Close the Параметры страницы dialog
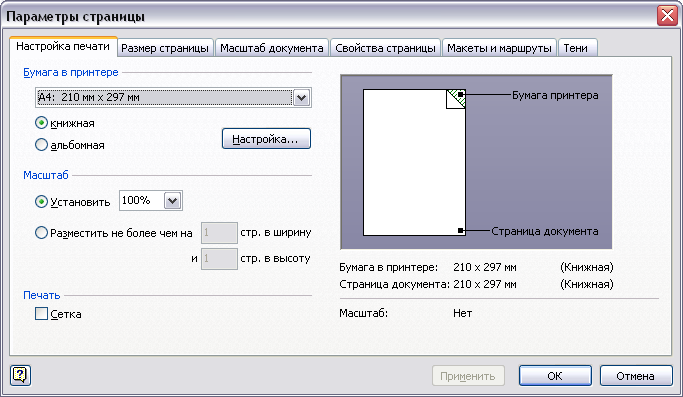683x397 pixels. click(x=667, y=16)
